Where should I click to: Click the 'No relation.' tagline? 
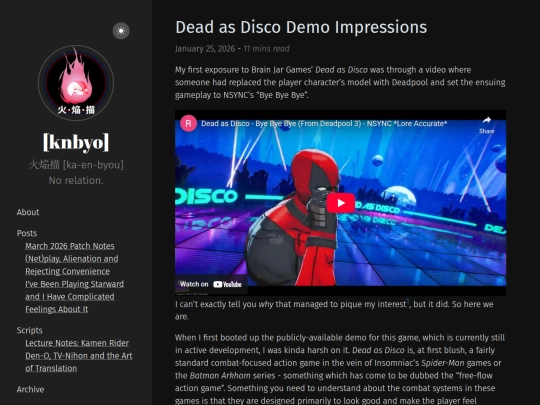pos(76,180)
